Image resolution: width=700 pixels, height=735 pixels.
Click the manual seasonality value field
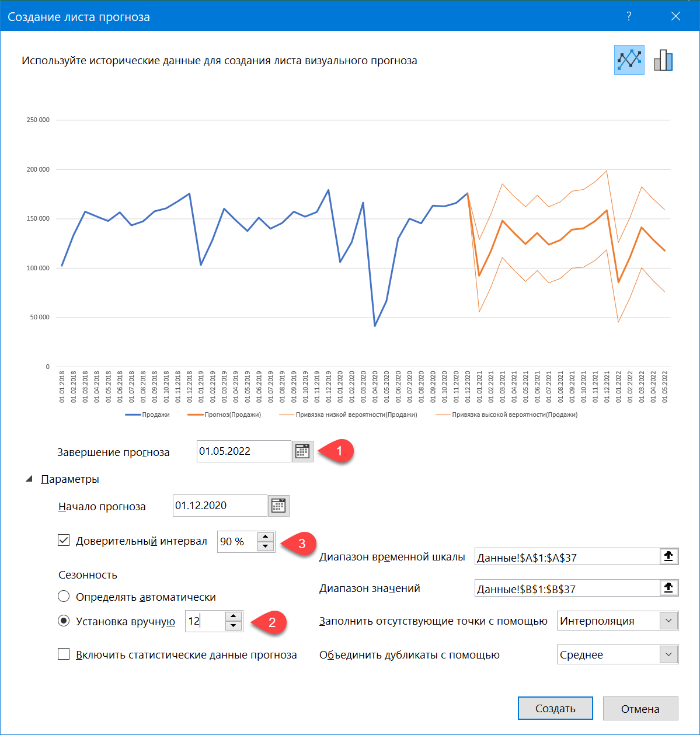[x=206, y=621]
